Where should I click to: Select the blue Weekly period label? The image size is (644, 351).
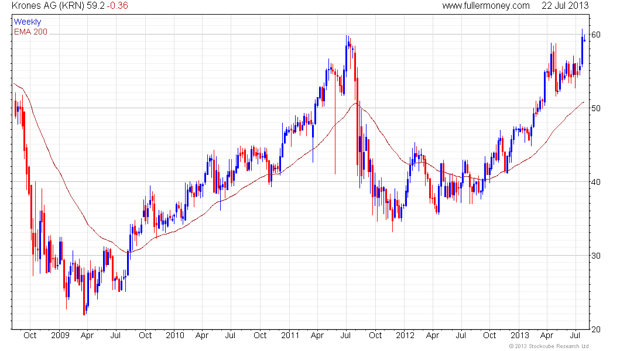tap(28, 22)
